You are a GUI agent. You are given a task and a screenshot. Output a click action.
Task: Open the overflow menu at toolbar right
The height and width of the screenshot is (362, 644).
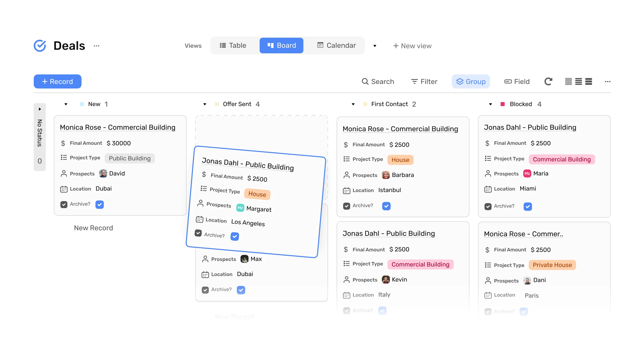[608, 81]
